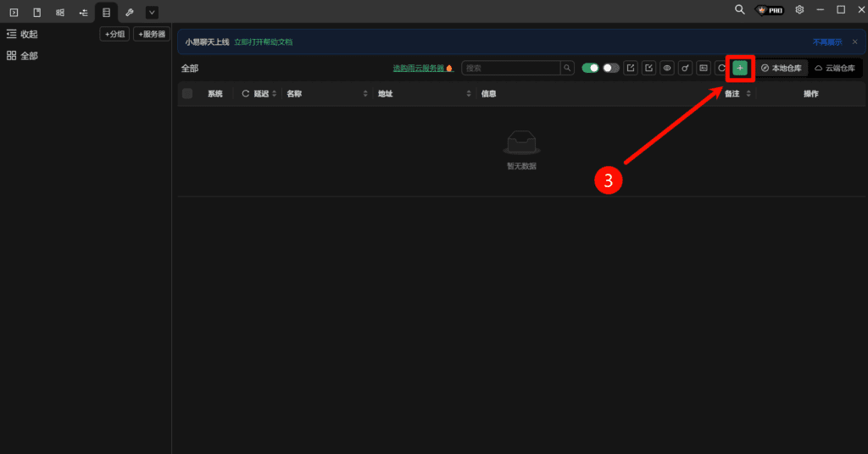Open the wrench tools tab
The height and width of the screenshot is (454, 868).
click(130, 12)
